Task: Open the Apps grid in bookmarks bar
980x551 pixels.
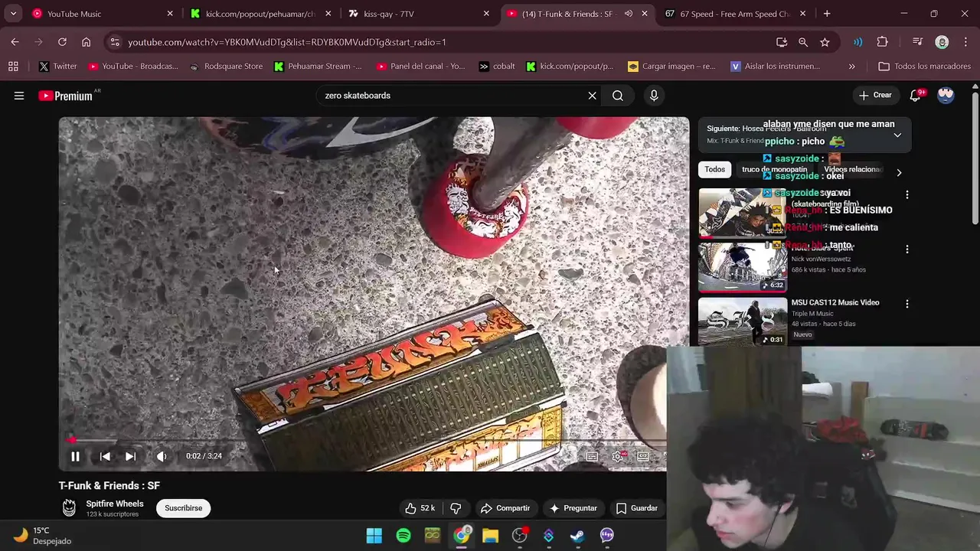Action: [x=13, y=67]
